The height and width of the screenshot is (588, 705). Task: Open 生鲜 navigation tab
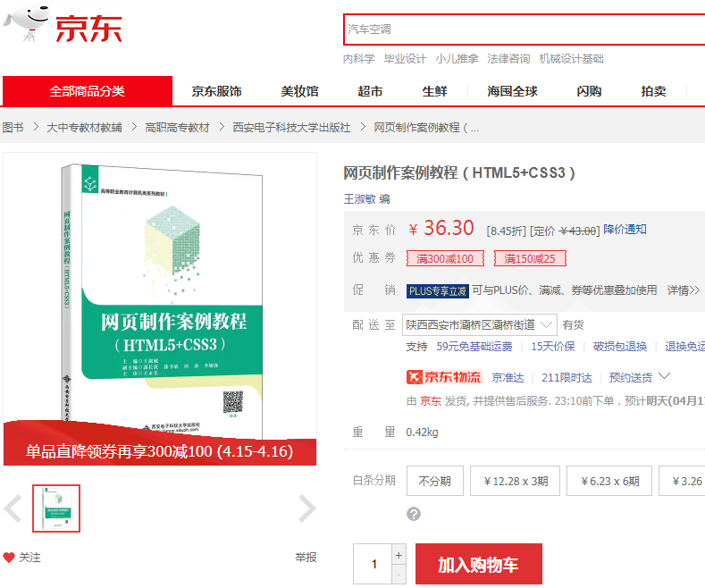pyautogui.click(x=435, y=91)
